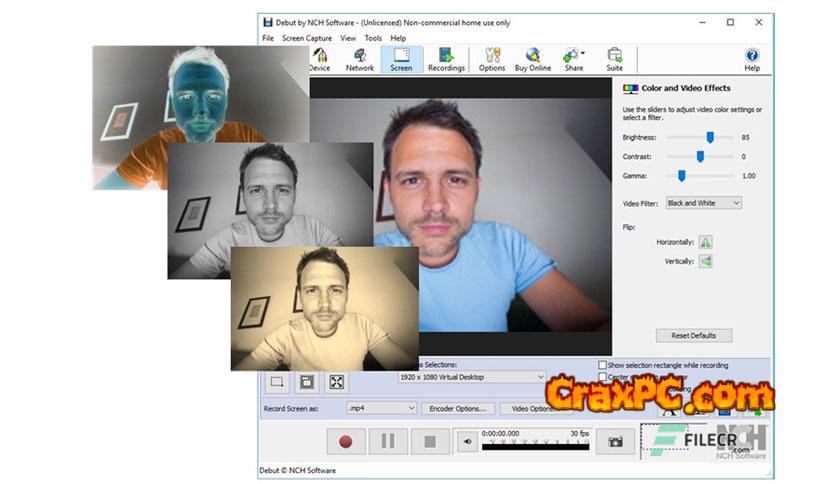
Task: Open the Screen Capture menu
Action: point(307,38)
